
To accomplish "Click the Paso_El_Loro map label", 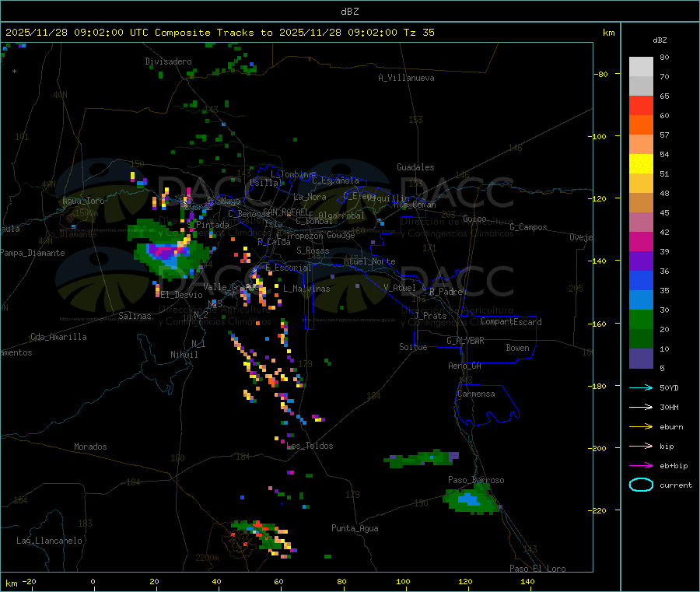I will coord(537,569).
